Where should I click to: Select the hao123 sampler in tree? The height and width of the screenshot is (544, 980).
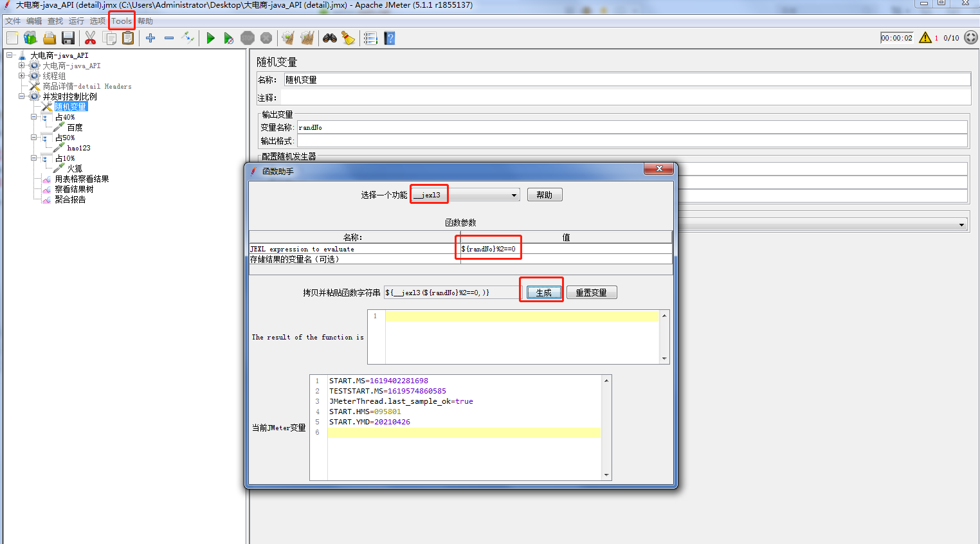(78, 148)
